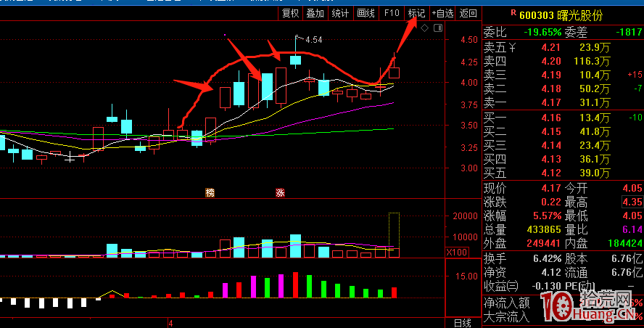This screenshot has height=328, width=644.
Task: Click the 榜 marker below candles
Action: [x=210, y=192]
